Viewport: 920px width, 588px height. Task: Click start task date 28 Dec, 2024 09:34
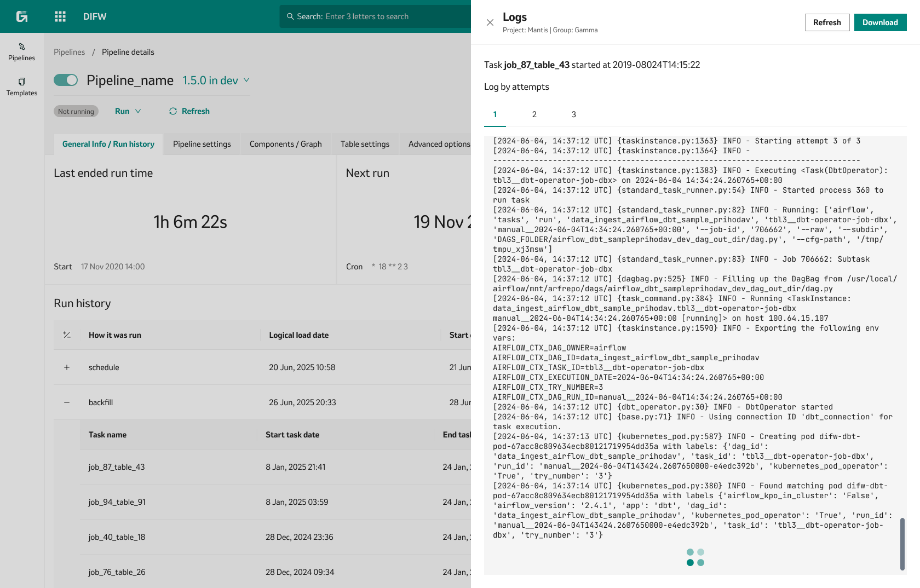[x=300, y=572]
